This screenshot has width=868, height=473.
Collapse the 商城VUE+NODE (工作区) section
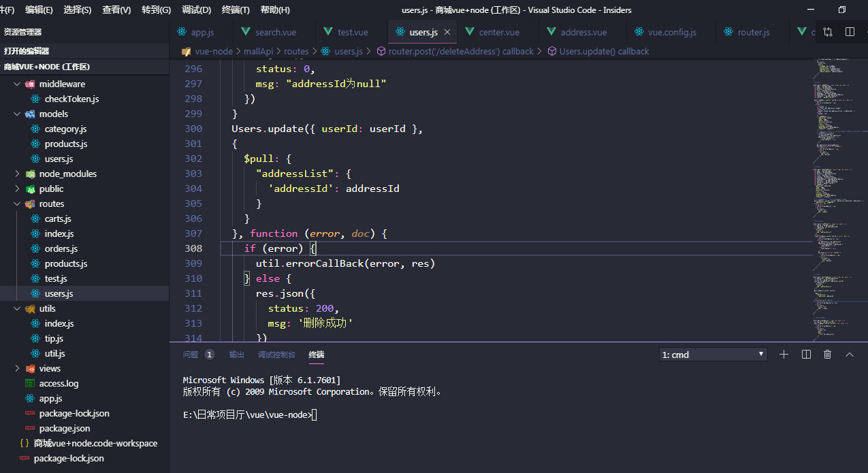click(x=84, y=67)
